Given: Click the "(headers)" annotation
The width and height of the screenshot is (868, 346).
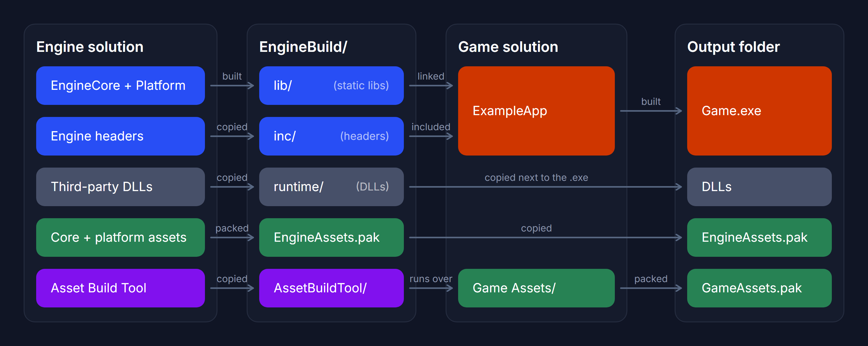Looking at the screenshot, I should [364, 136].
